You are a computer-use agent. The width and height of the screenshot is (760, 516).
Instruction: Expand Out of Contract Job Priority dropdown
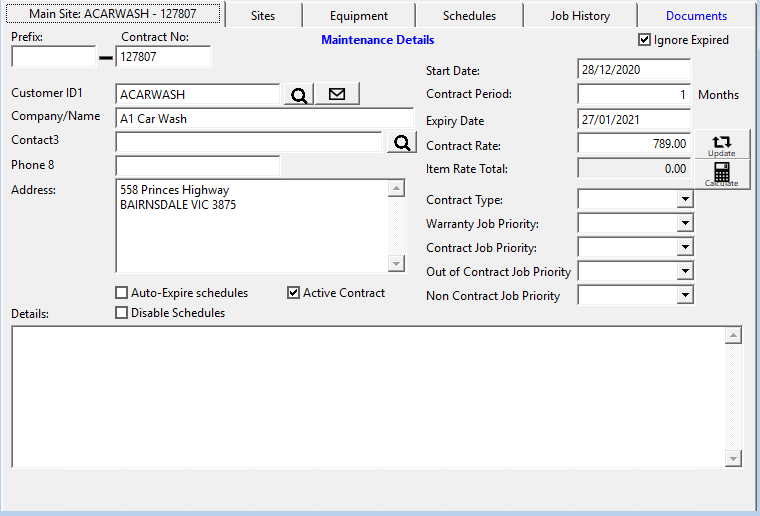(x=684, y=272)
